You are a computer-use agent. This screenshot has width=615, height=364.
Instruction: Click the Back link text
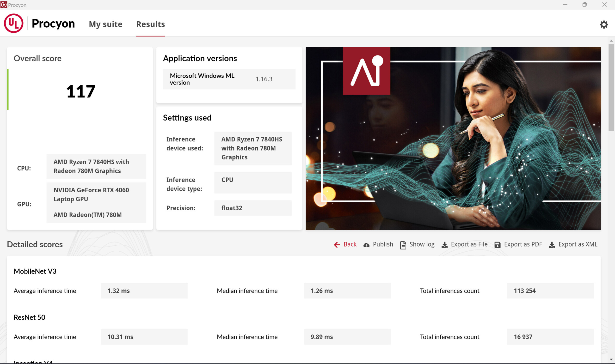coord(350,244)
